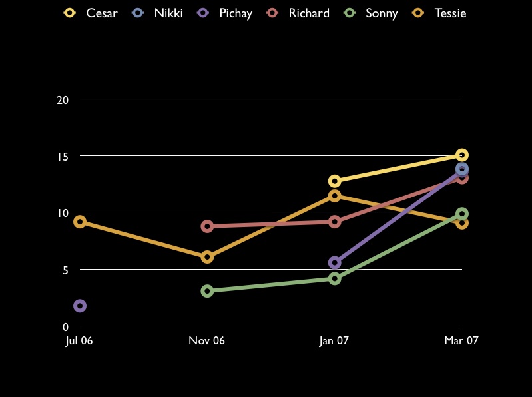Viewport: 532px width, 397px height.
Task: Pick Pichay's Jan 07 data point
Action: 334,263
